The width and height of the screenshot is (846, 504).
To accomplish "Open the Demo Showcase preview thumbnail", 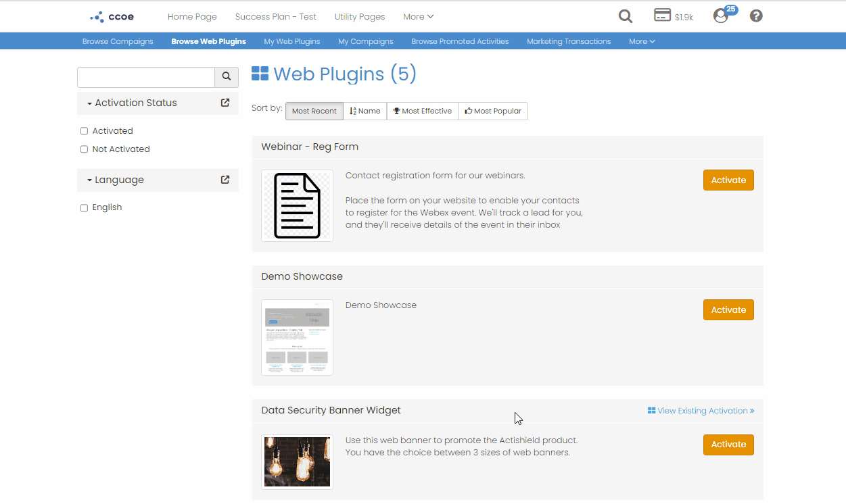I will tap(297, 337).
